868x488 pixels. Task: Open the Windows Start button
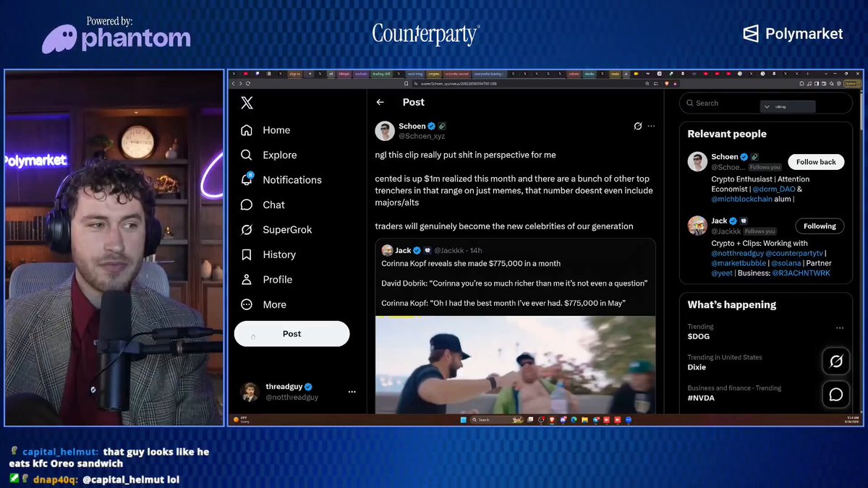point(464,419)
